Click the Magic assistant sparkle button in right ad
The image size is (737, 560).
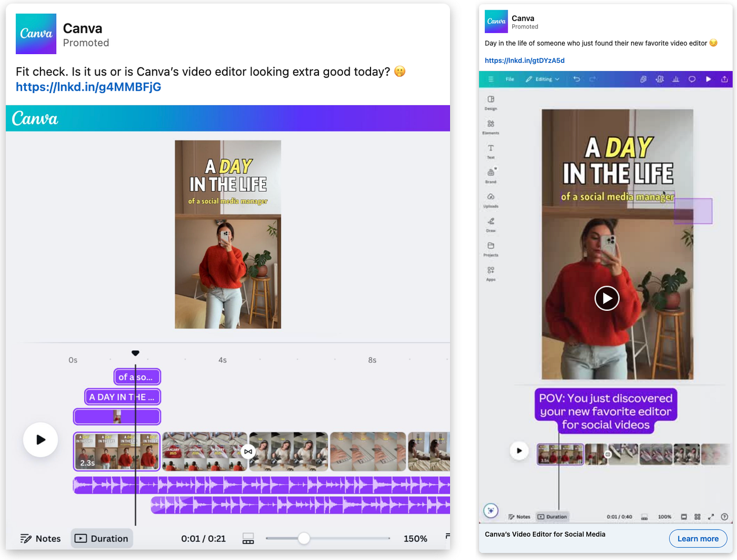[x=490, y=510]
